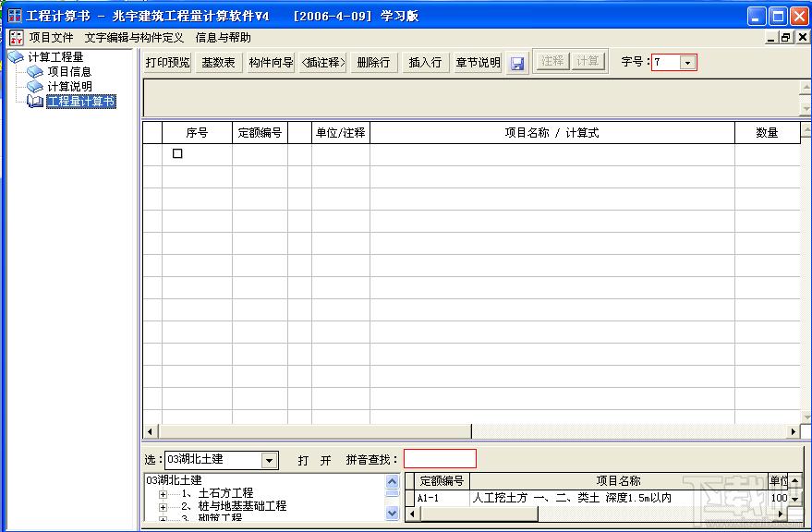Click the notes area scroll down arrow

coord(806,109)
